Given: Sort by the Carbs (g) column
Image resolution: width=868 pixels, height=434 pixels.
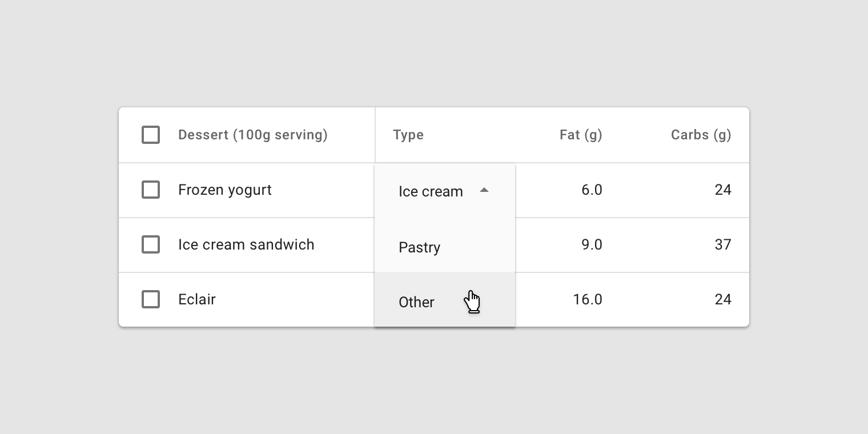Looking at the screenshot, I should coord(701,135).
